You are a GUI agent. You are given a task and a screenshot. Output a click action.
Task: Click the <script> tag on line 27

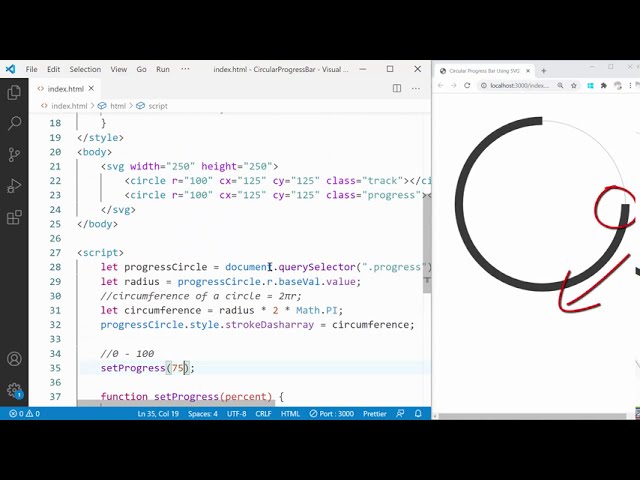pyautogui.click(x=100, y=253)
